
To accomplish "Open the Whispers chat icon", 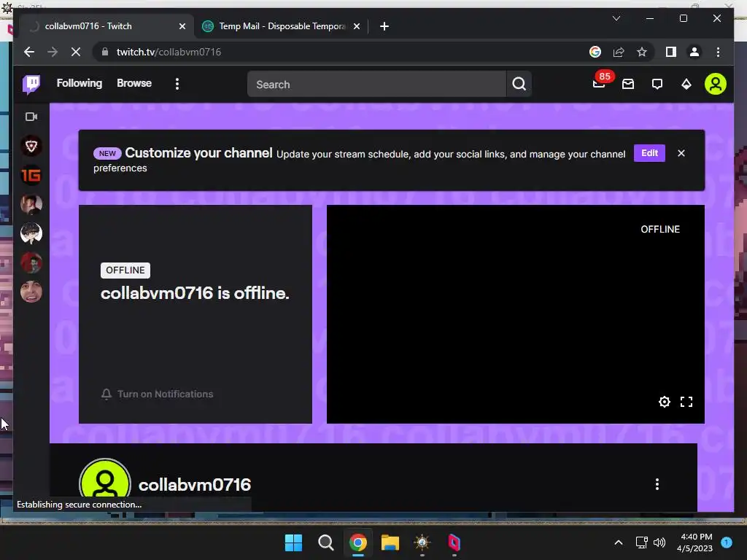I will 657,85.
